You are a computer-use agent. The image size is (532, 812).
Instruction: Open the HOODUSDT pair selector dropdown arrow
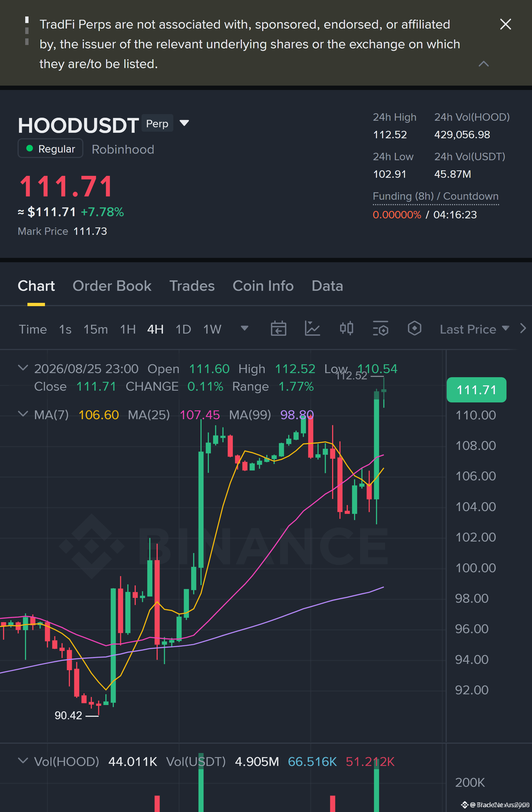(x=184, y=123)
